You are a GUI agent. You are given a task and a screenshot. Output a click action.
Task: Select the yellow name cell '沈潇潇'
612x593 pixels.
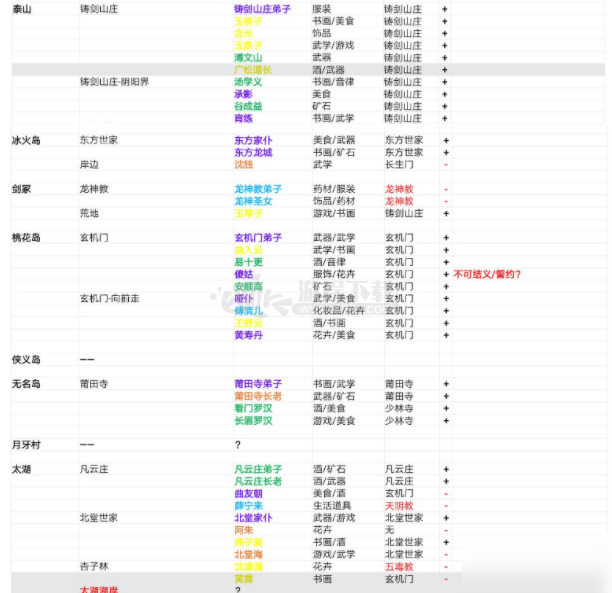point(248,566)
